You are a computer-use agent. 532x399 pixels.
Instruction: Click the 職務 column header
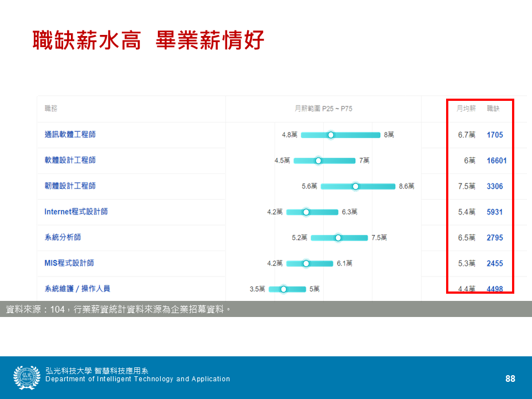(x=51, y=109)
